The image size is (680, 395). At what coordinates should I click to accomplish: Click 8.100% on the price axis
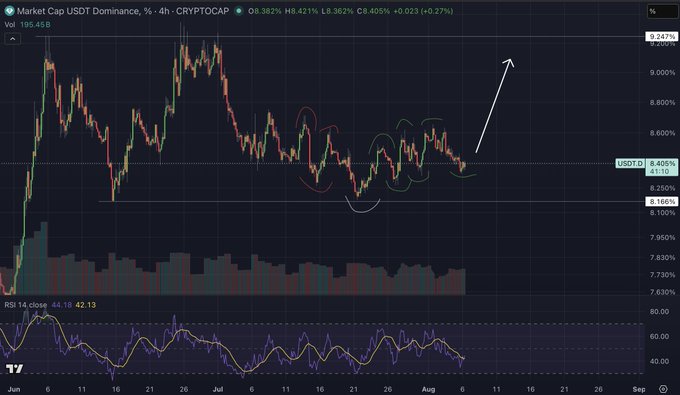[x=662, y=213]
